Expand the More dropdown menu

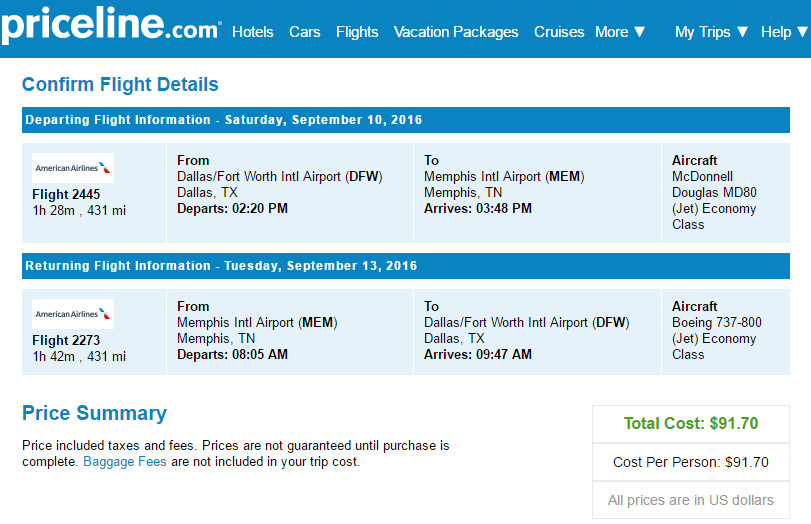click(x=620, y=32)
